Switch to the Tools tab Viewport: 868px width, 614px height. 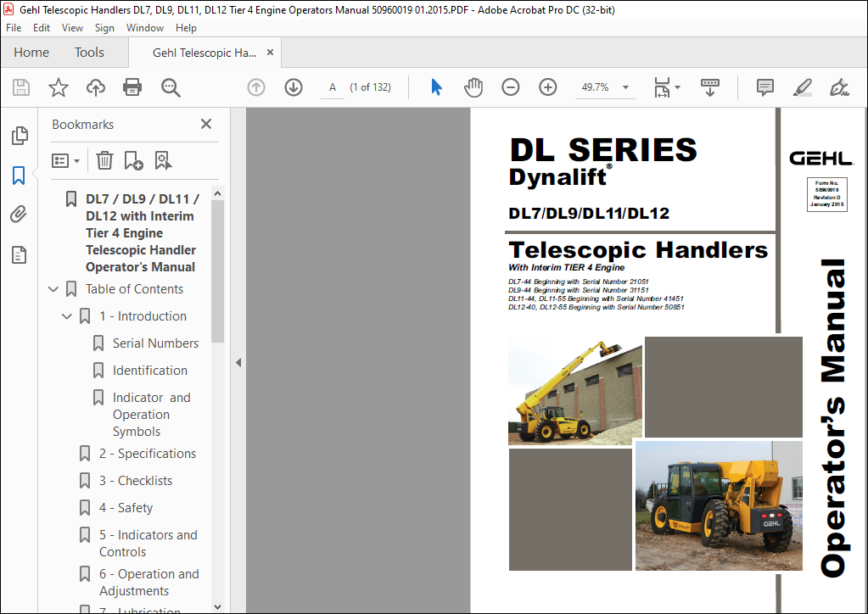pyautogui.click(x=90, y=53)
